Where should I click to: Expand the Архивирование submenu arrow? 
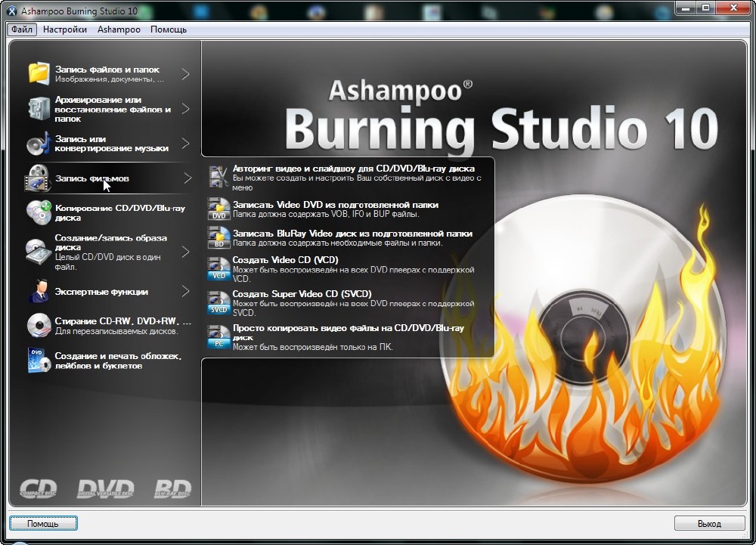pos(186,109)
